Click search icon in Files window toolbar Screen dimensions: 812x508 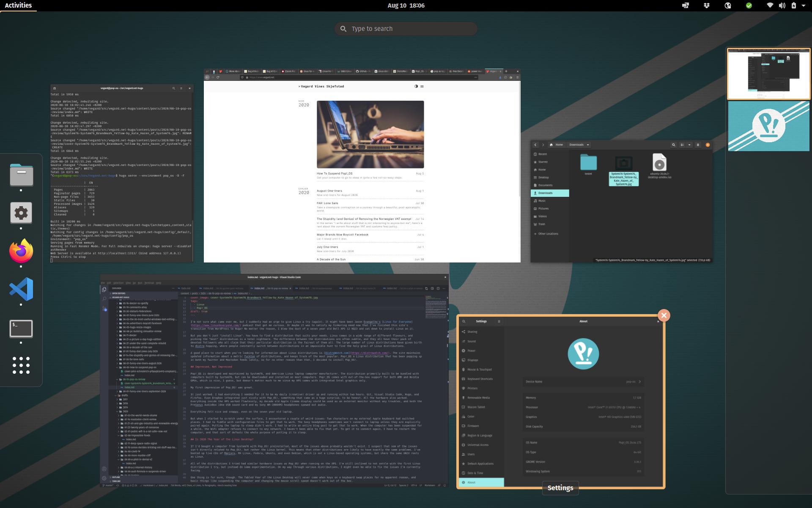pos(673,145)
